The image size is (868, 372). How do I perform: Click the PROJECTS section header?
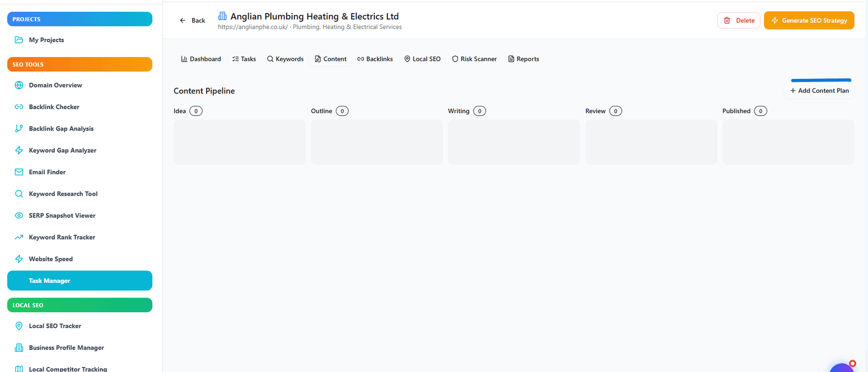(x=80, y=19)
